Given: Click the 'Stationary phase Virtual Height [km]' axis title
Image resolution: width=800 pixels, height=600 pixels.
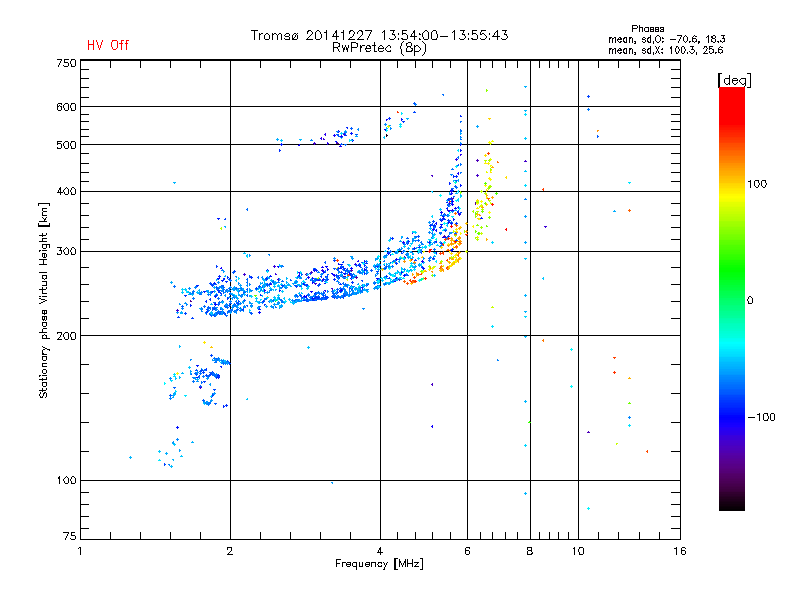Looking at the screenshot, I should (x=44, y=300).
